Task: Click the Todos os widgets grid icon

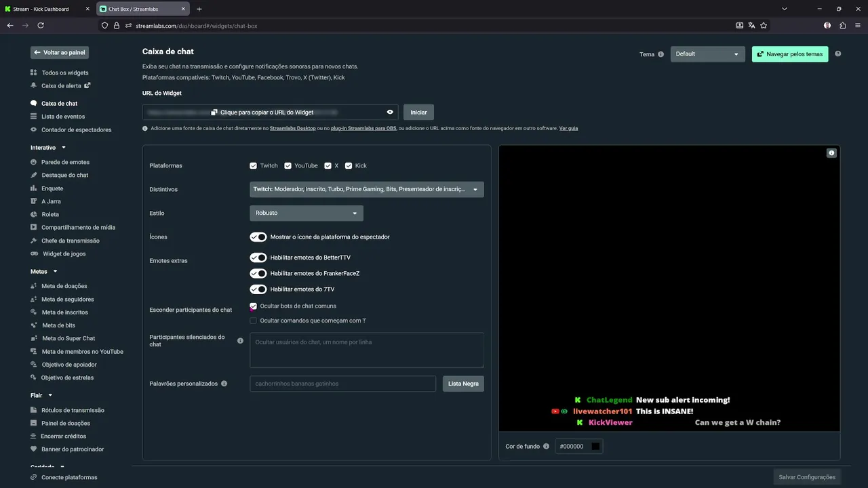Action: 34,73
